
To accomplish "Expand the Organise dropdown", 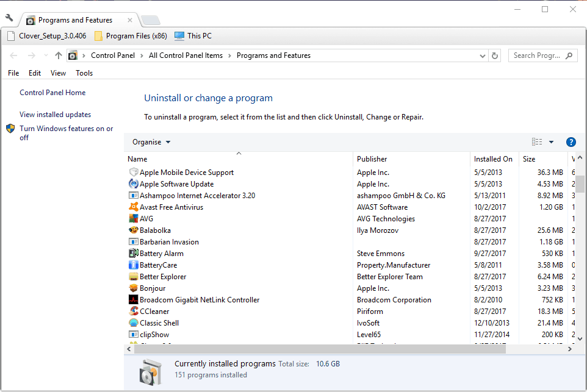I will pyautogui.click(x=151, y=142).
